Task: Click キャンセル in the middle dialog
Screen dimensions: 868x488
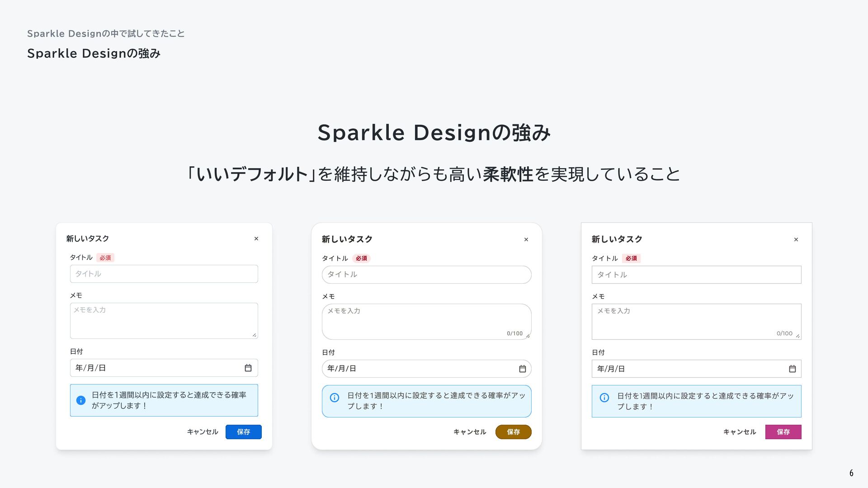Action: pos(470,432)
